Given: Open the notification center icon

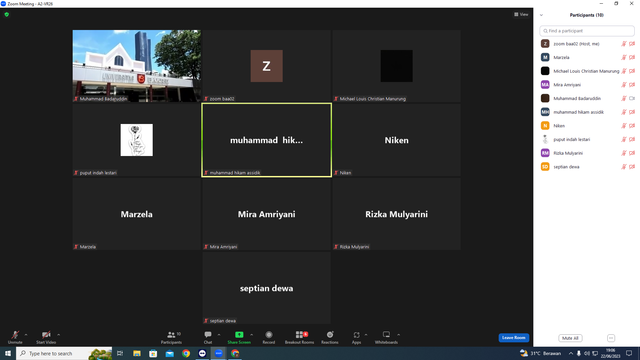Looking at the screenshot, I should point(629,353).
